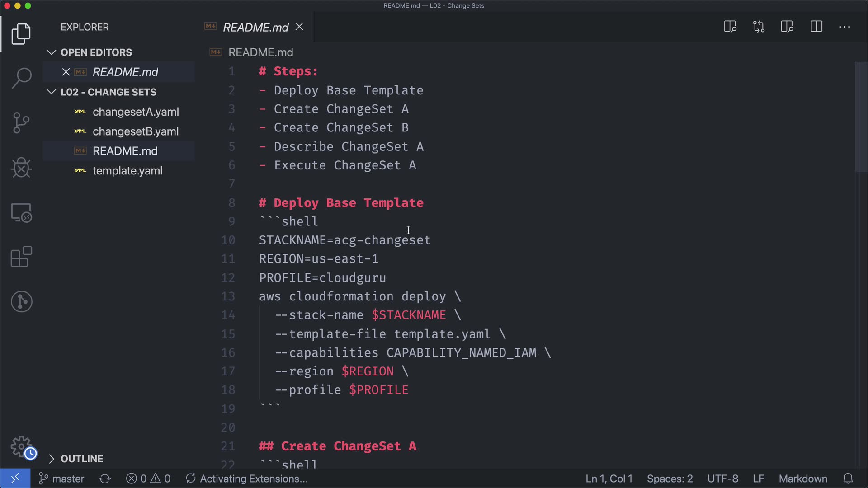Open the Extensions view
The width and height of the screenshot is (868, 488).
click(21, 257)
